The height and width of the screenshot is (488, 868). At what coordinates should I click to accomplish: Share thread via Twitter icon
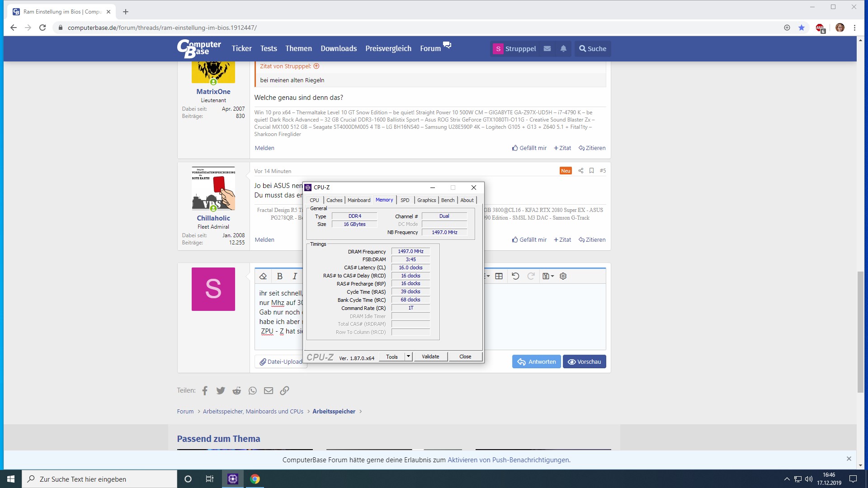221,390
